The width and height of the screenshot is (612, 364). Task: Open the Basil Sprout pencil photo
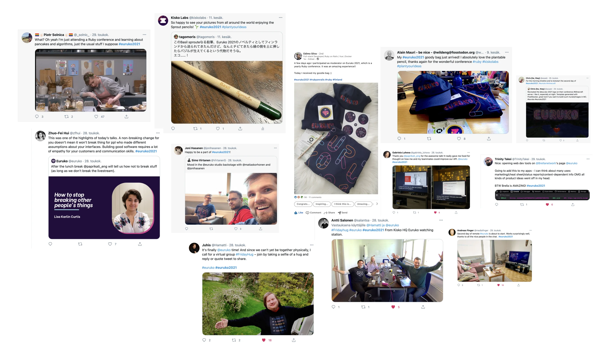click(x=227, y=92)
